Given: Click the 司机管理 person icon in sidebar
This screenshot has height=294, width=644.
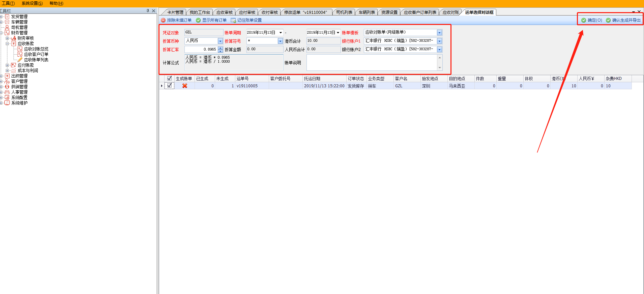Looking at the screenshot, I should (x=7, y=27).
